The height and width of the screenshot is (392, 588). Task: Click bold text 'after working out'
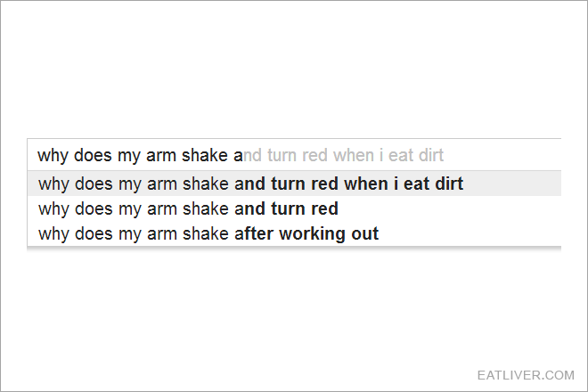click(306, 233)
